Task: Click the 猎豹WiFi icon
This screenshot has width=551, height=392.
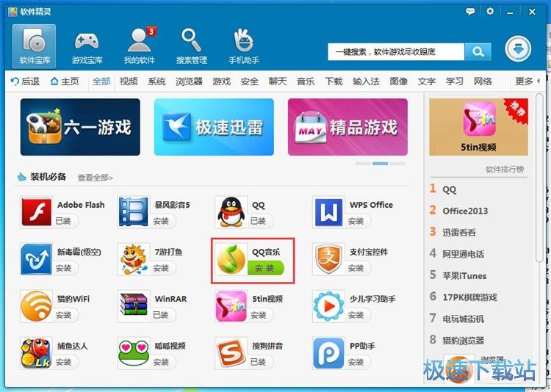Action: [x=36, y=306]
